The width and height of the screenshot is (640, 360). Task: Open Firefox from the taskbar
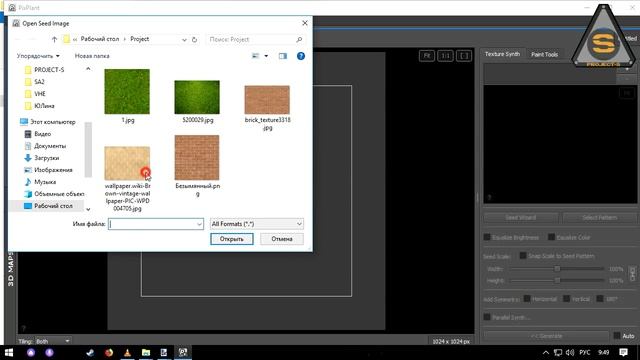(109, 352)
